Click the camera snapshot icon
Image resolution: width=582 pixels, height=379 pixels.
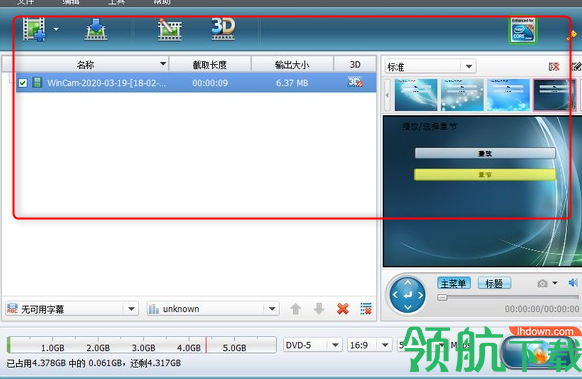(x=542, y=284)
